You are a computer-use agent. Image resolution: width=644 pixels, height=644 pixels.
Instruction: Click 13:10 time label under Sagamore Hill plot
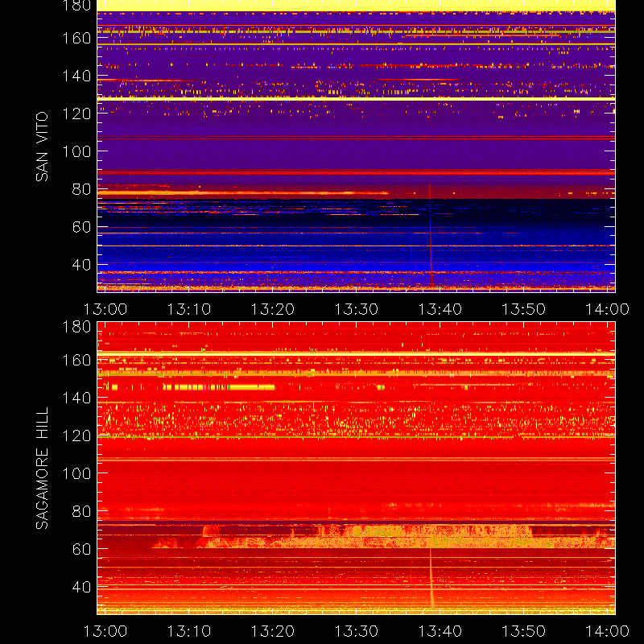pos(189,631)
